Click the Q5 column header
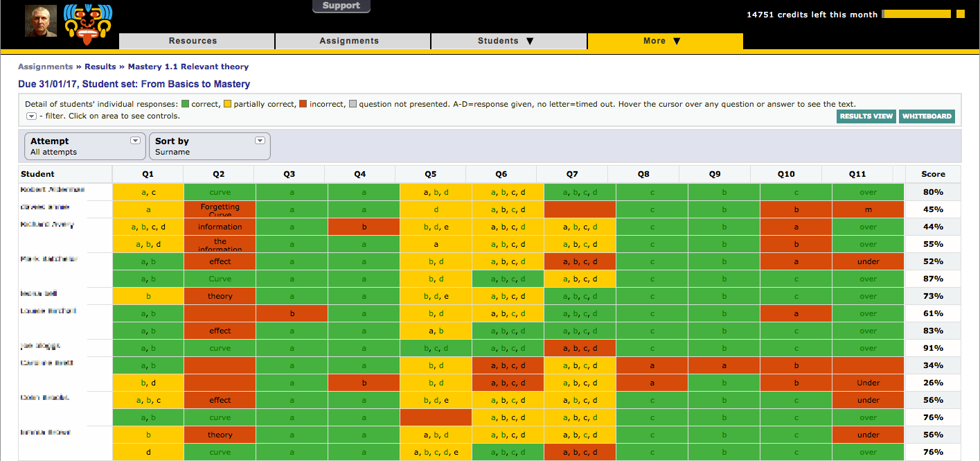 pyautogui.click(x=431, y=174)
